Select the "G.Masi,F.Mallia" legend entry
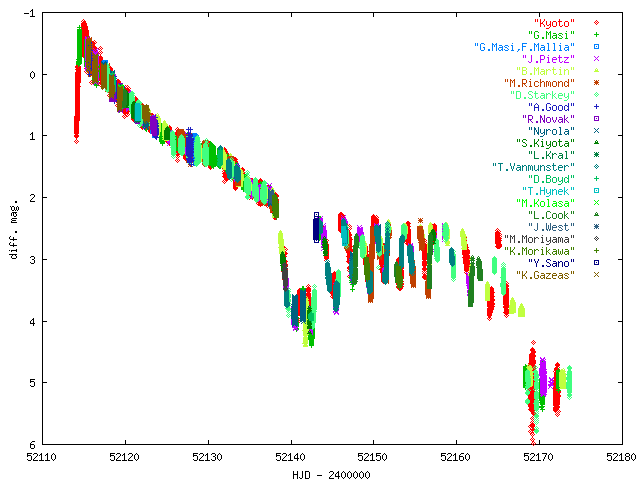 pyautogui.click(x=524, y=47)
